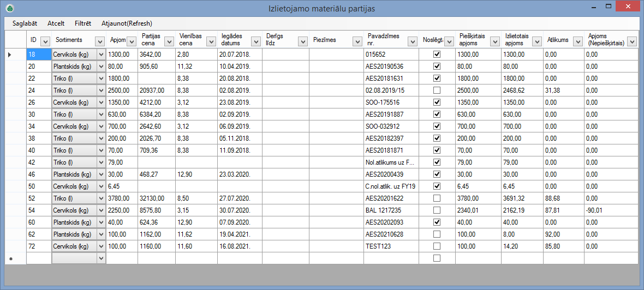Open Izlietotais apjoms filter dropdown
This screenshot has width=644, height=290.
pyautogui.click(x=536, y=40)
